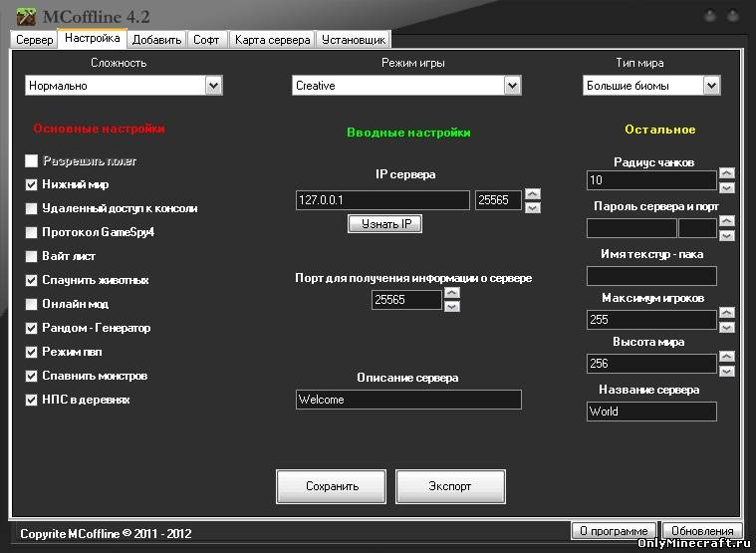The height and width of the screenshot is (553, 756).
Task: Click the MCoffline grass block icon
Action: click(x=25, y=15)
